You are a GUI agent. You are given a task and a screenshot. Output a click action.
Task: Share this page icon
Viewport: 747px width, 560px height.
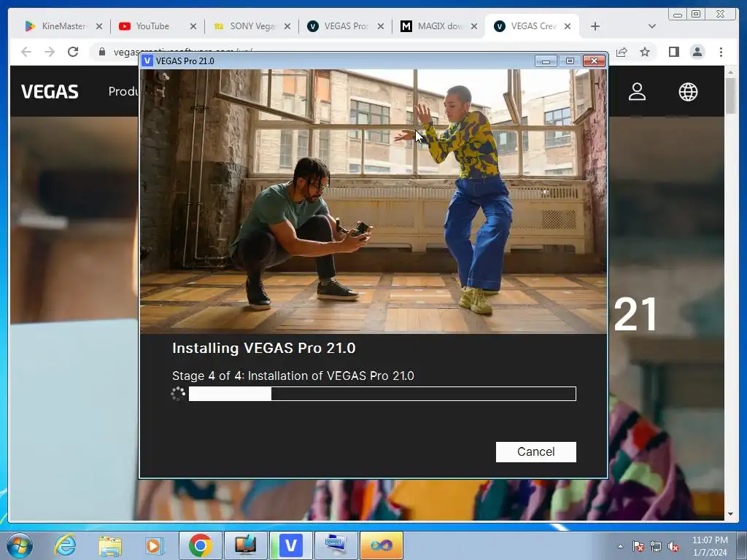point(622,52)
